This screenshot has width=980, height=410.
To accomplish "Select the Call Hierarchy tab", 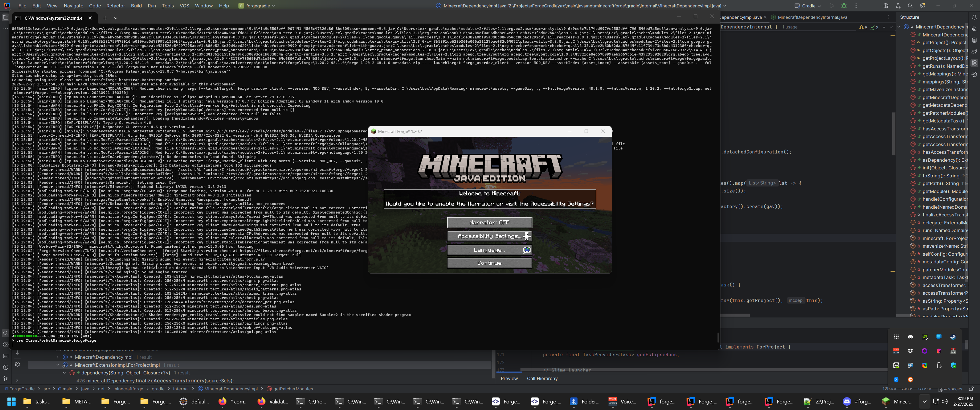I will 542,378.
